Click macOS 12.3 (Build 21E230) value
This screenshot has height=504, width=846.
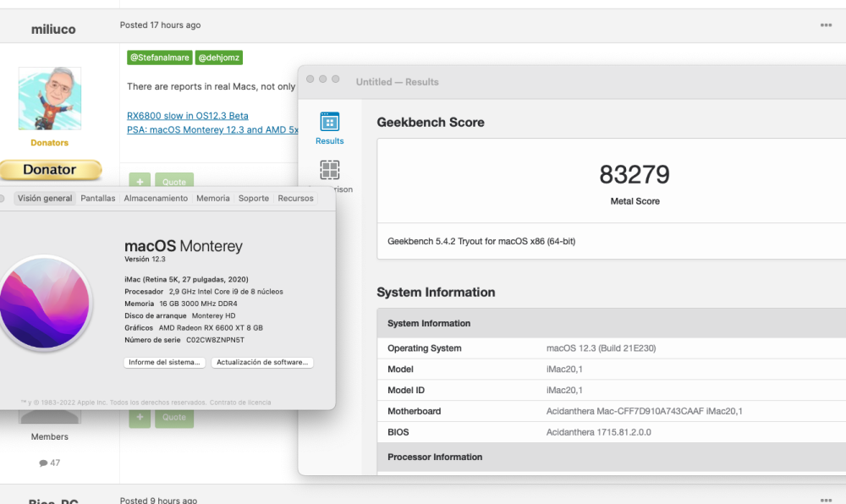[601, 348]
